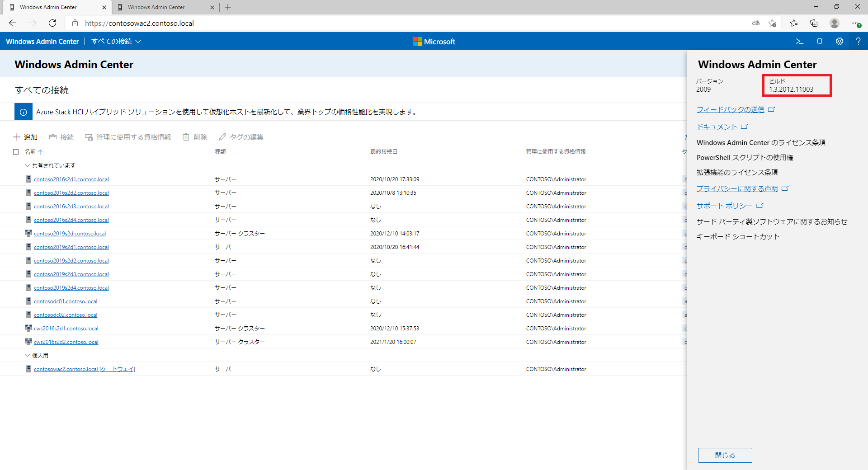Viewport: 868px width, 470px height.
Task: Open a new browser tab
Action: click(228, 7)
